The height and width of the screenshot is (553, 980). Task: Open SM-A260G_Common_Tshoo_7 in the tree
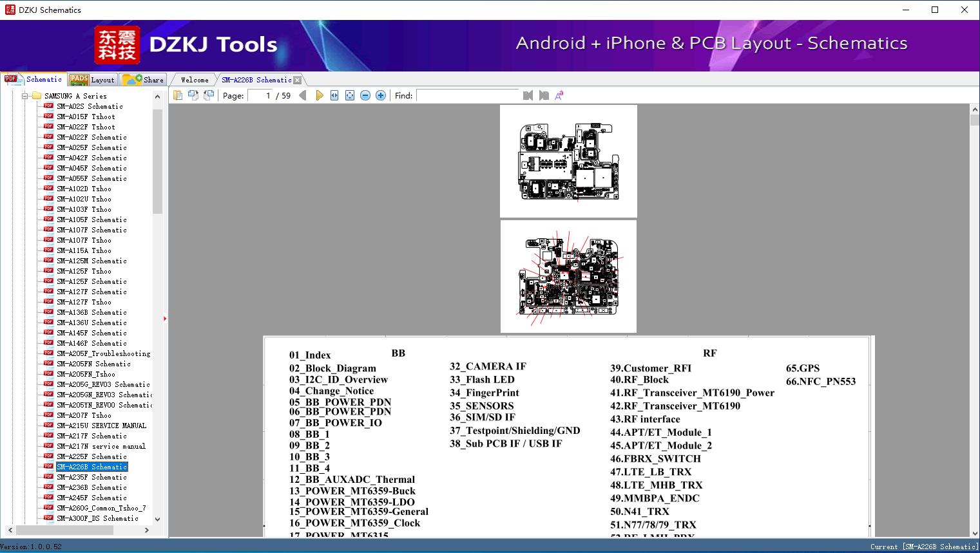click(101, 508)
